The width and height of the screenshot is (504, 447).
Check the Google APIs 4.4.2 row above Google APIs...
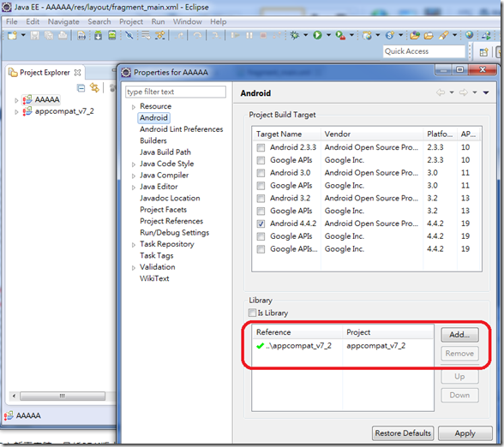click(x=261, y=236)
